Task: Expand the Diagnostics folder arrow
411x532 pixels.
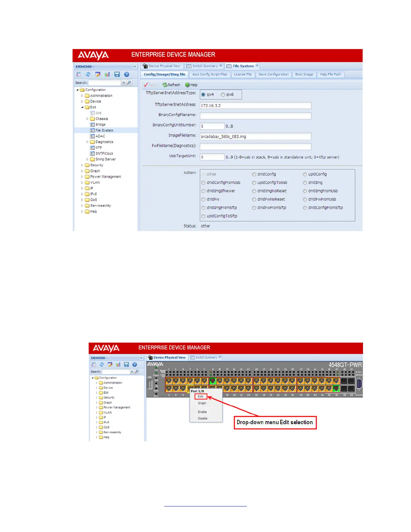Action: click(x=87, y=142)
